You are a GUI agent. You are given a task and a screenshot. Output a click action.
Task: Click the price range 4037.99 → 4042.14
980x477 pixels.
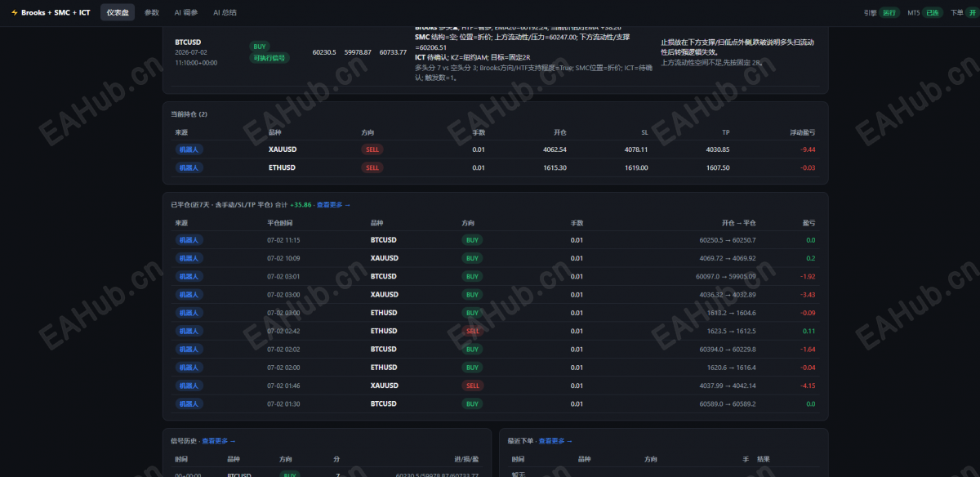(728, 386)
